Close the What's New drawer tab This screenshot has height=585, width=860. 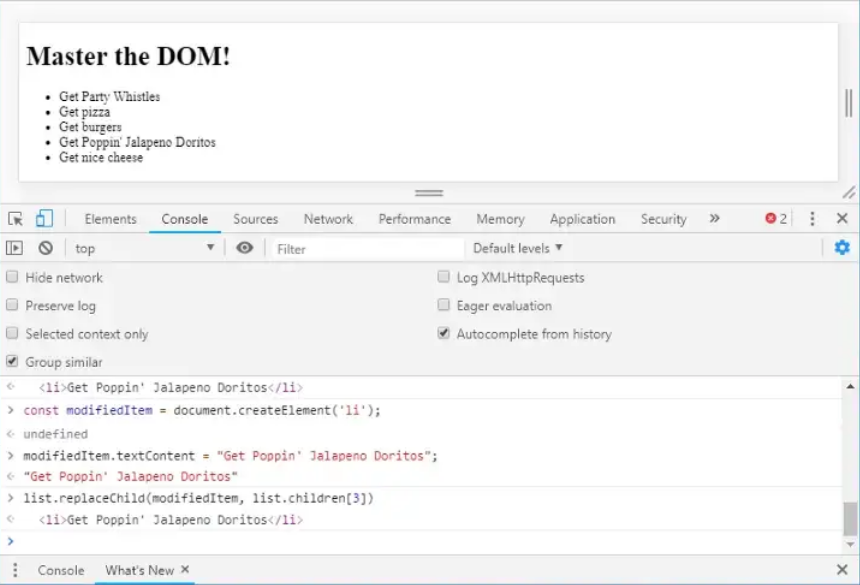click(185, 570)
